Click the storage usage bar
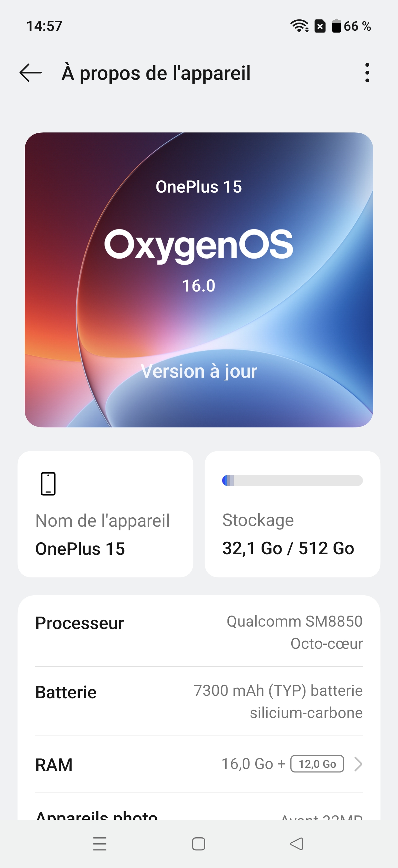 (292, 480)
